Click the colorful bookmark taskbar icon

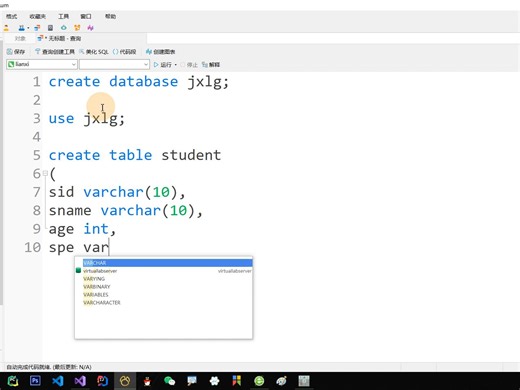click(237, 381)
